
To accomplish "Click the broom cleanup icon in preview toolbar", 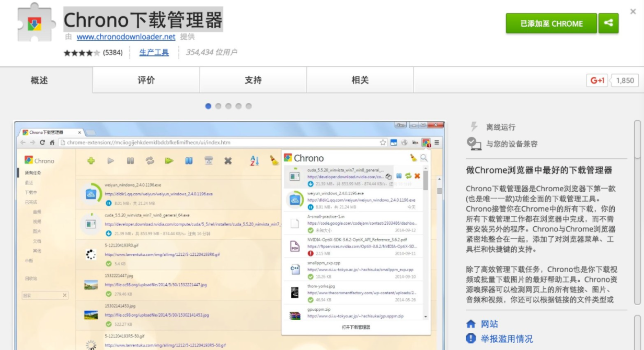I will point(274,160).
